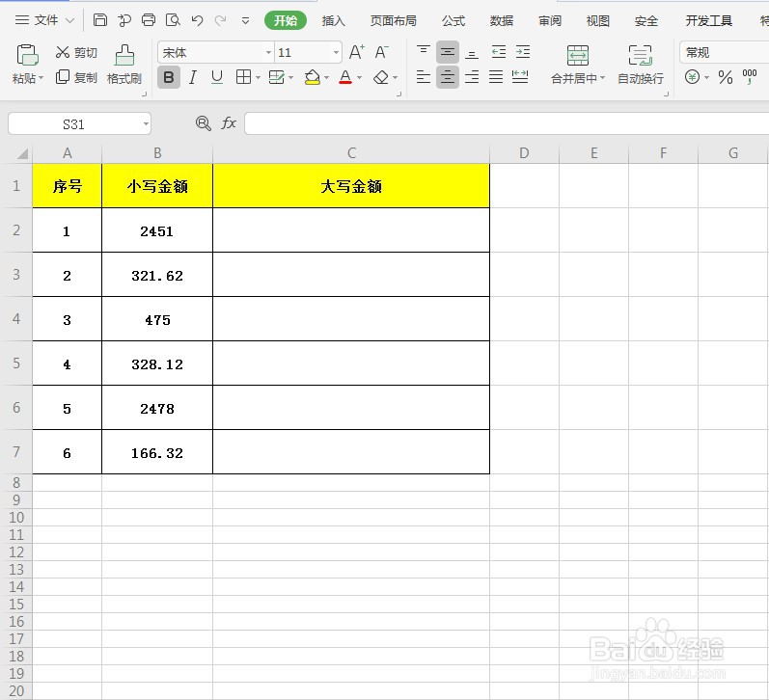Expand the Paste options arrow

[x=41, y=77]
